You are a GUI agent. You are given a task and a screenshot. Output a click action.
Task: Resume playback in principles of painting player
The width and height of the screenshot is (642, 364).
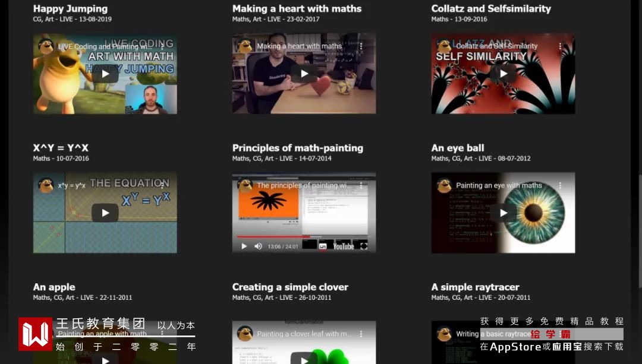244,246
